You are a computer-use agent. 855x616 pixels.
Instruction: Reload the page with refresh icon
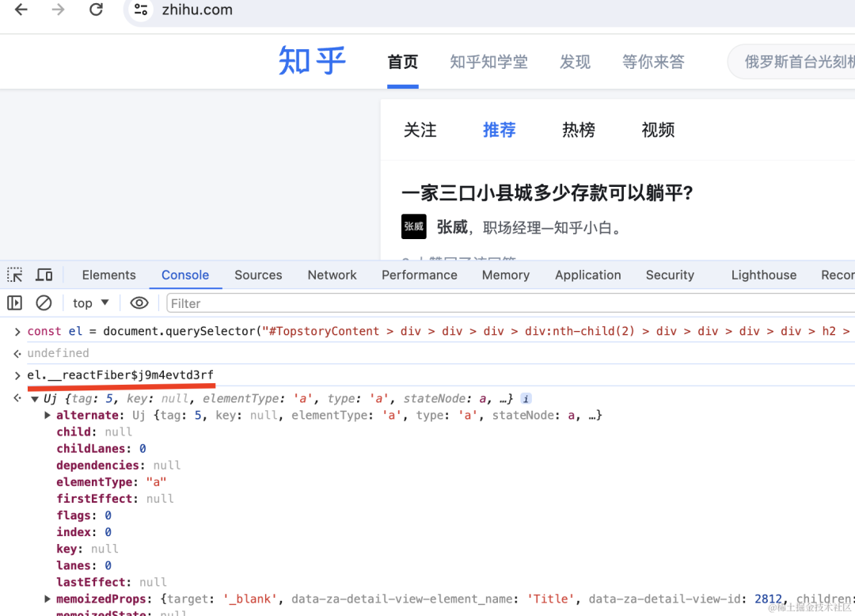pyautogui.click(x=96, y=10)
